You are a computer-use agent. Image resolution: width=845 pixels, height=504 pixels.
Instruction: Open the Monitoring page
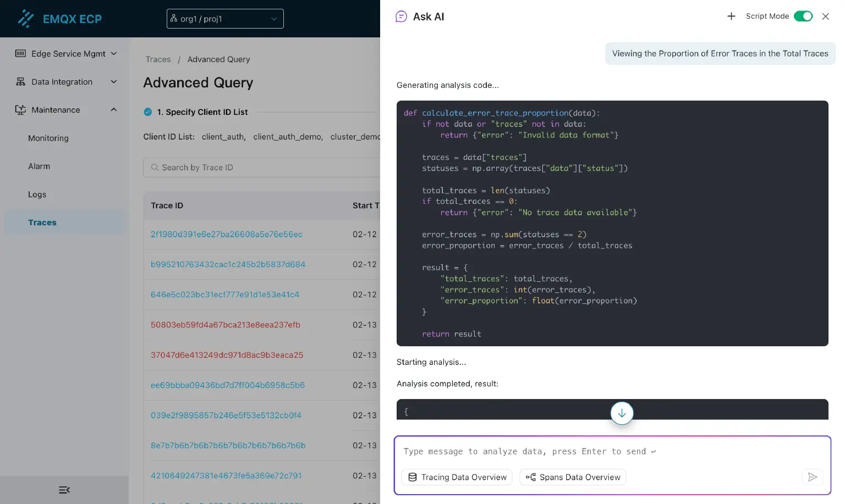48,138
